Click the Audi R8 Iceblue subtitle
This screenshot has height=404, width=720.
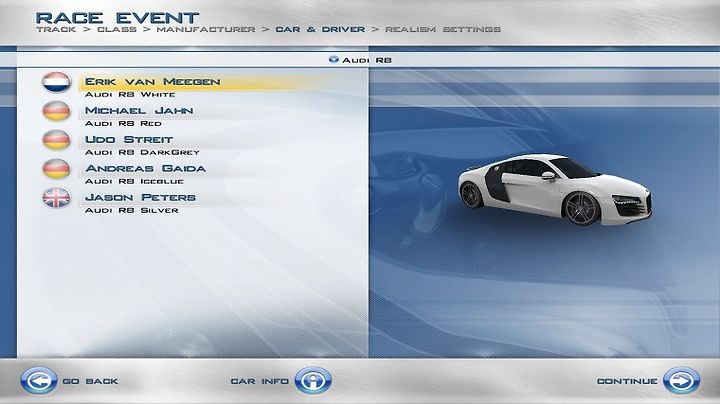(x=134, y=181)
